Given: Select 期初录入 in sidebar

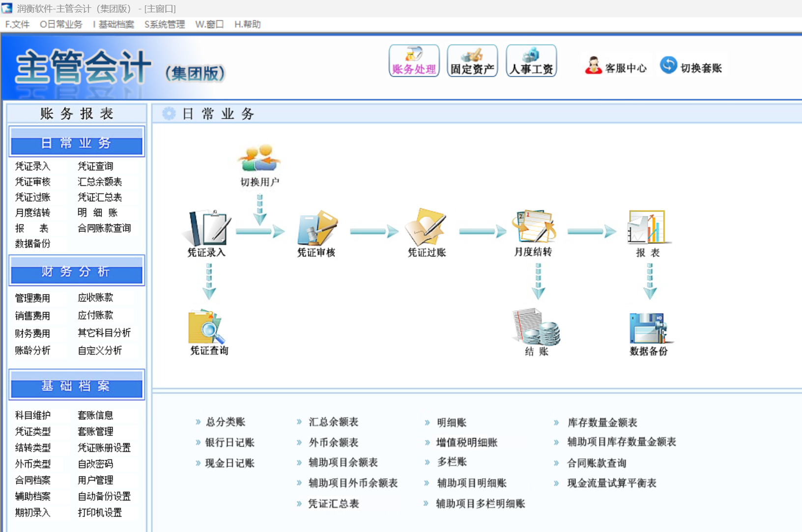Looking at the screenshot, I should coord(32,512).
